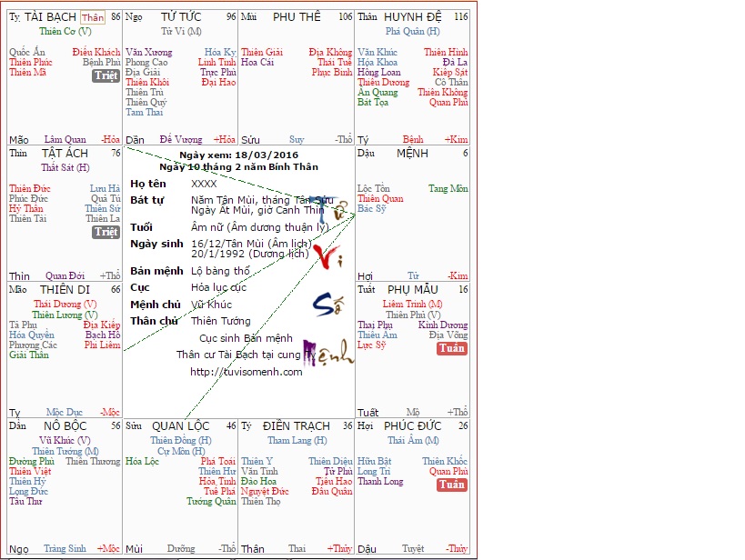Select the TỬ TỨC palace heading
Viewport: 745px width, 560px height.
(x=180, y=17)
